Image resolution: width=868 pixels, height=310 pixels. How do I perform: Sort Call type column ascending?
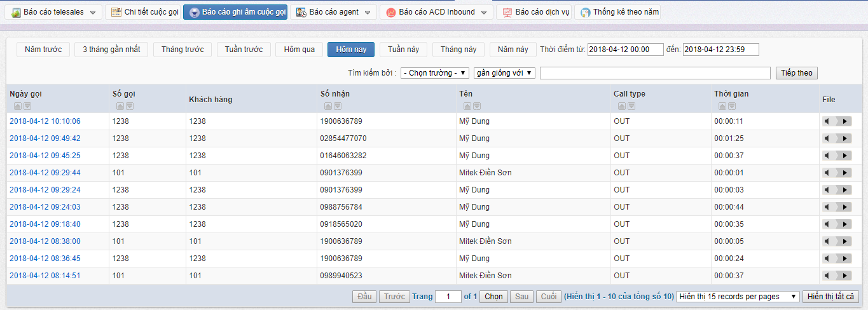623,106
